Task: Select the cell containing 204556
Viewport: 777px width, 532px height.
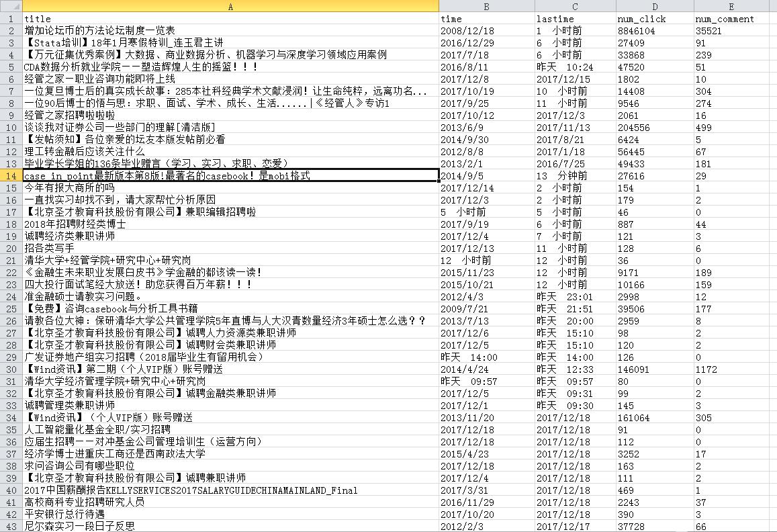Action: tap(654, 128)
